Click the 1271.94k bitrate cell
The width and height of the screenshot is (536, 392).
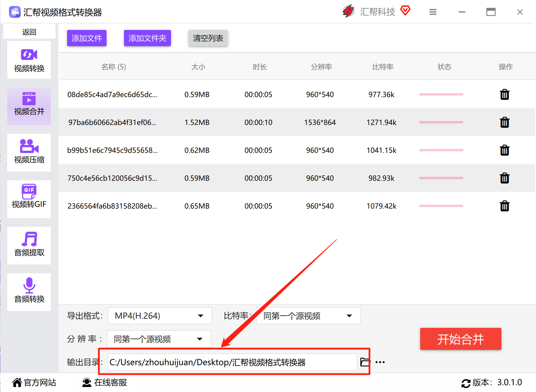[382, 122]
